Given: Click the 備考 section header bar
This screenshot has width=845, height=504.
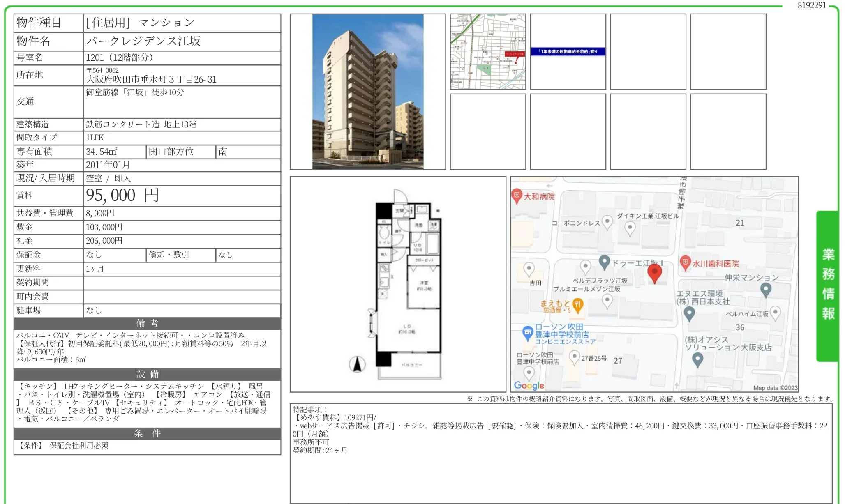Looking at the screenshot, I should click(148, 323).
